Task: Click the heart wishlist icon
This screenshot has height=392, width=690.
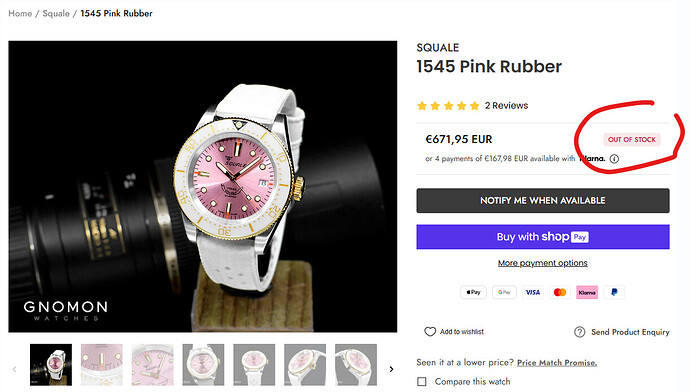Action: 430,332
